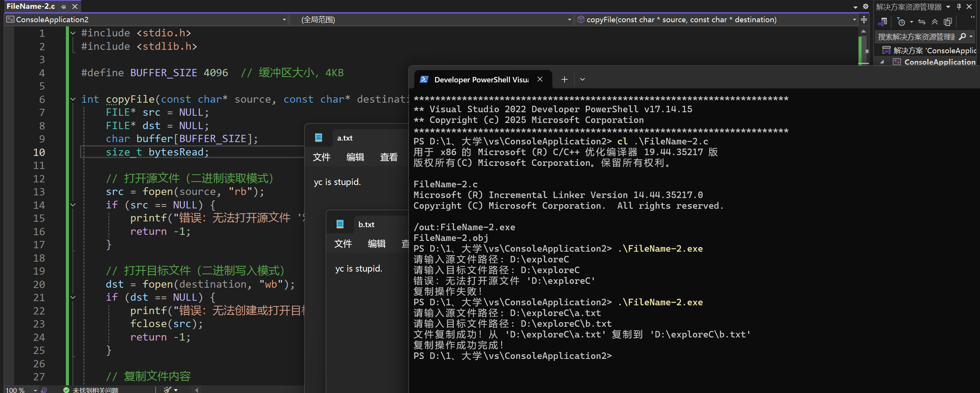Click the 'return -1;' statement on line 16
The image size is (980, 393).
(160, 232)
